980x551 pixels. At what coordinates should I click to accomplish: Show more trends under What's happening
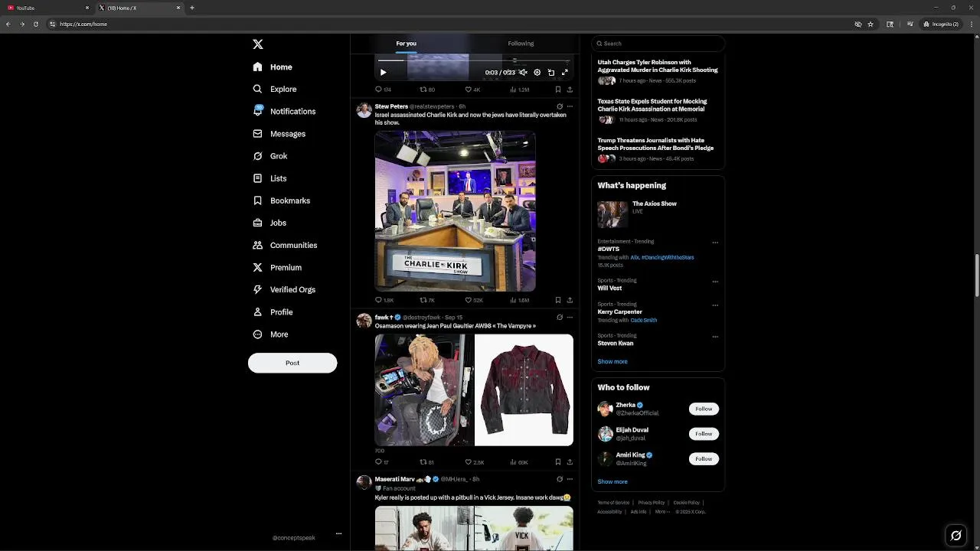click(612, 361)
